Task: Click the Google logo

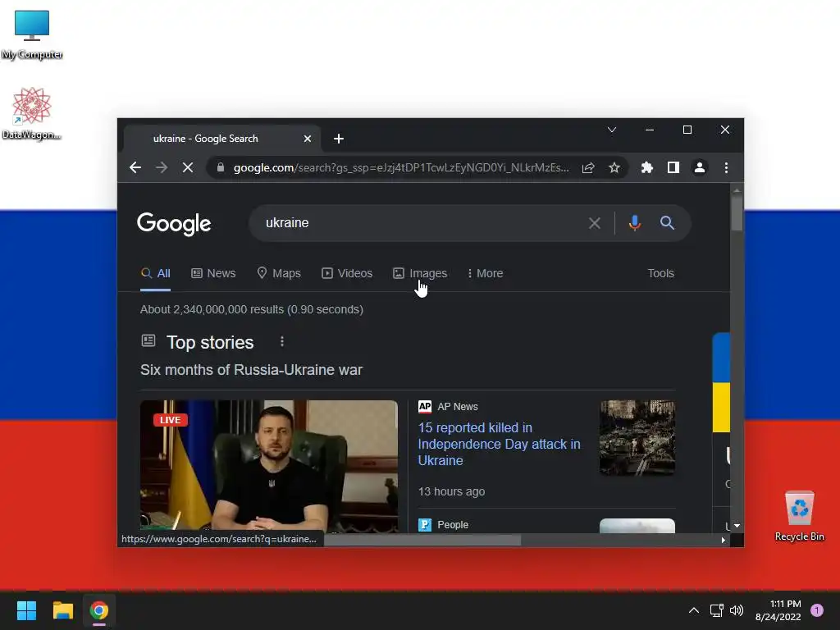Action: click(174, 224)
